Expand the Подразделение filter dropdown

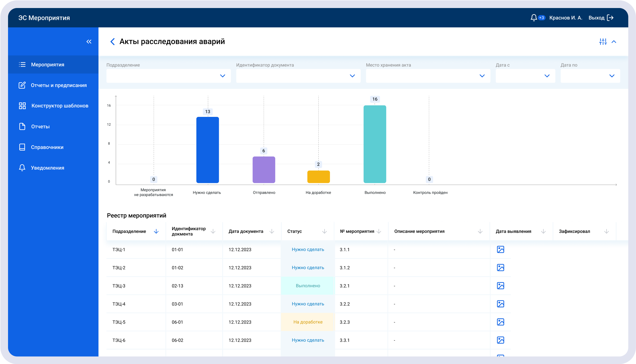tap(222, 76)
